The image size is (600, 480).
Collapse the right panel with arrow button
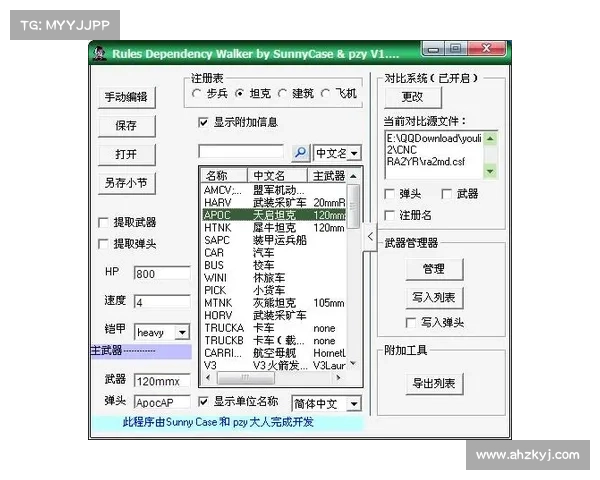coord(369,236)
